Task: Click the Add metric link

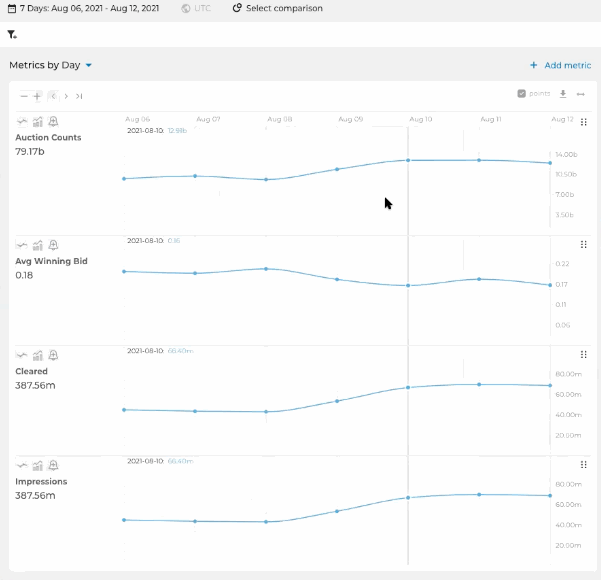Action: 560,65
